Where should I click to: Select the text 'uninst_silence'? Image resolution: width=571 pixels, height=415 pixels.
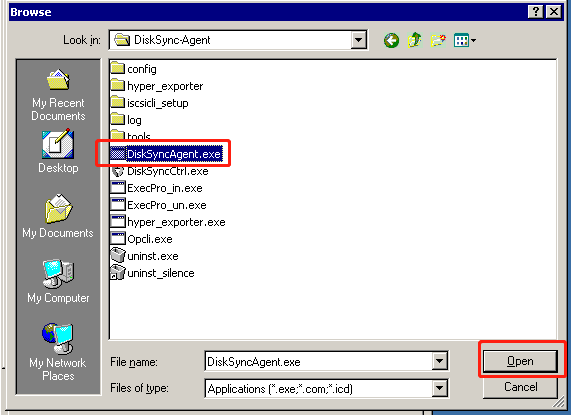point(161,273)
